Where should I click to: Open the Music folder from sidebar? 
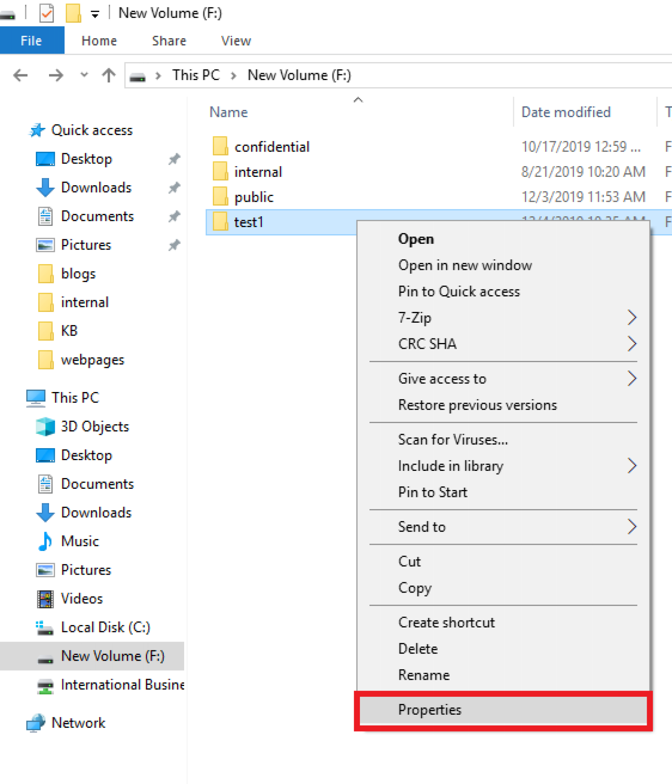[x=79, y=541]
